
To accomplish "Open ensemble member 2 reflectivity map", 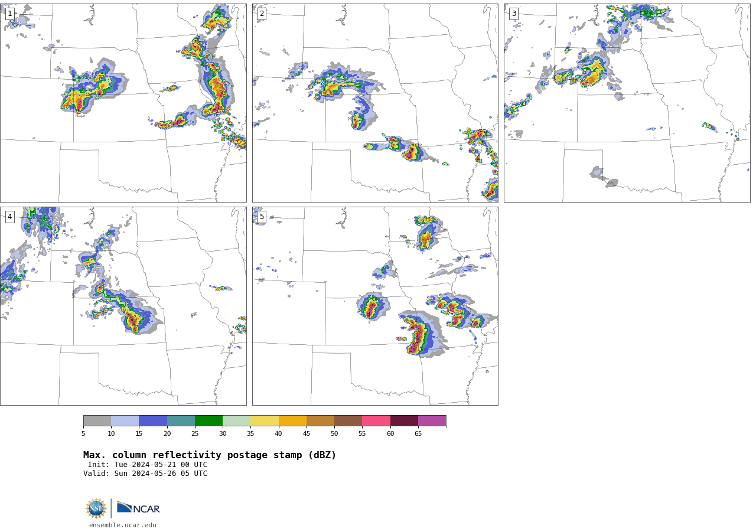I will (x=375, y=103).
